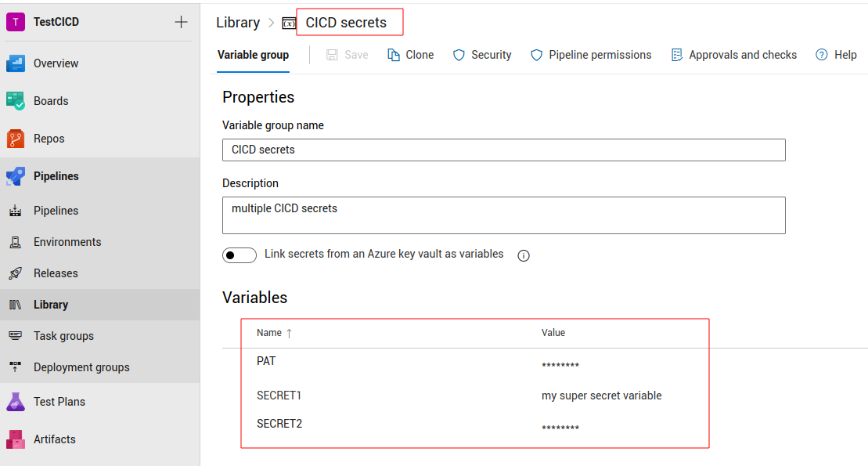This screenshot has height=466, width=868.
Task: Click the Test Plans flask icon
Action: click(x=16, y=402)
